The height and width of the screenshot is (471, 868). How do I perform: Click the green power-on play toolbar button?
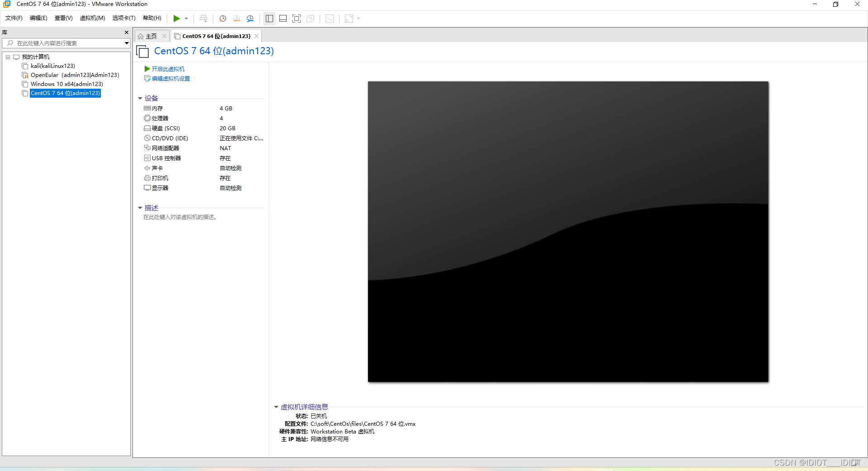pyautogui.click(x=177, y=19)
